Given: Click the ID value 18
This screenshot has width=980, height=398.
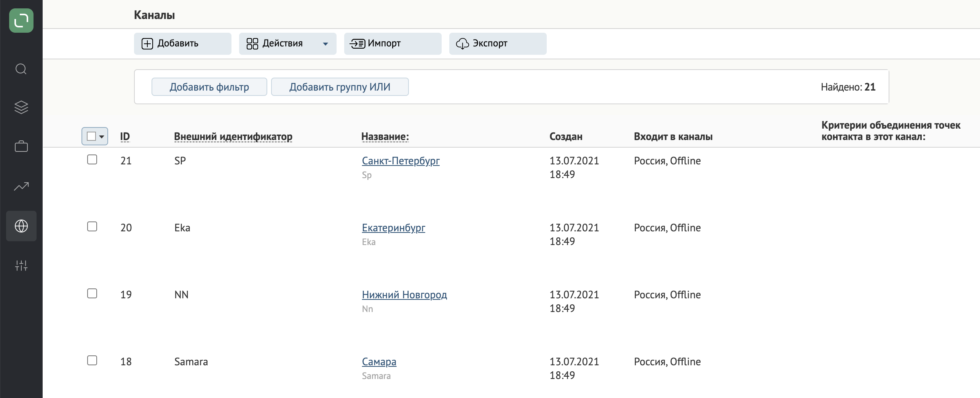Looking at the screenshot, I should 126,362.
